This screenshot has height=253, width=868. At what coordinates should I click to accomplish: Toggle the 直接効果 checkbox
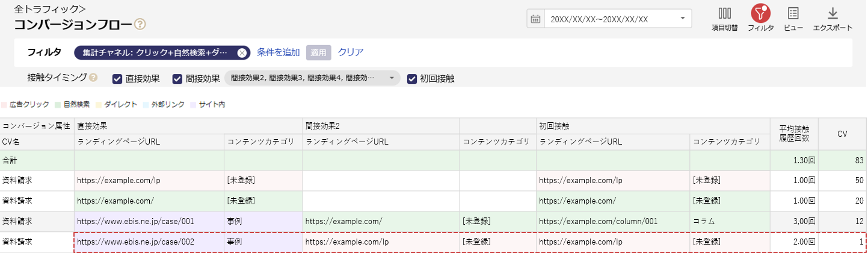[118, 78]
